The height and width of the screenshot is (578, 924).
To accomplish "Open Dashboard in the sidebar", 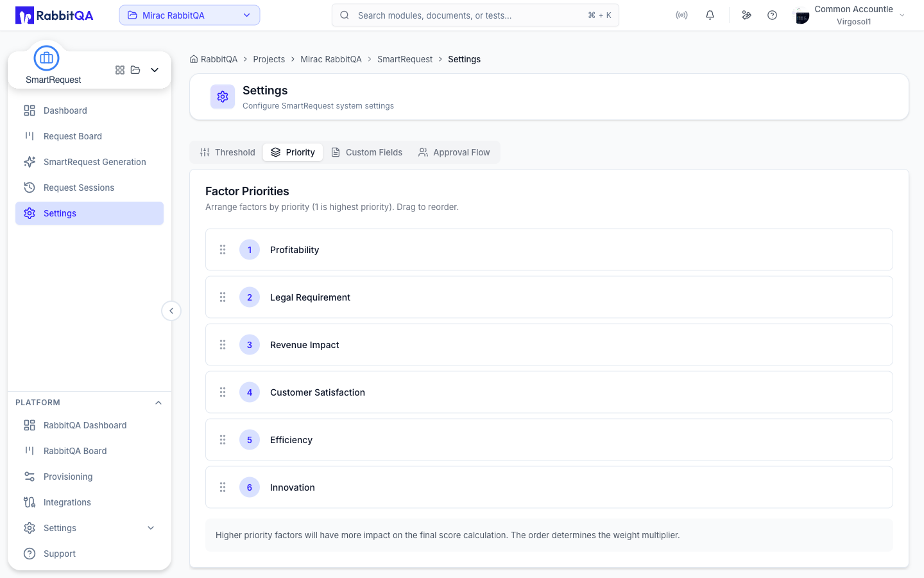I will [89, 110].
